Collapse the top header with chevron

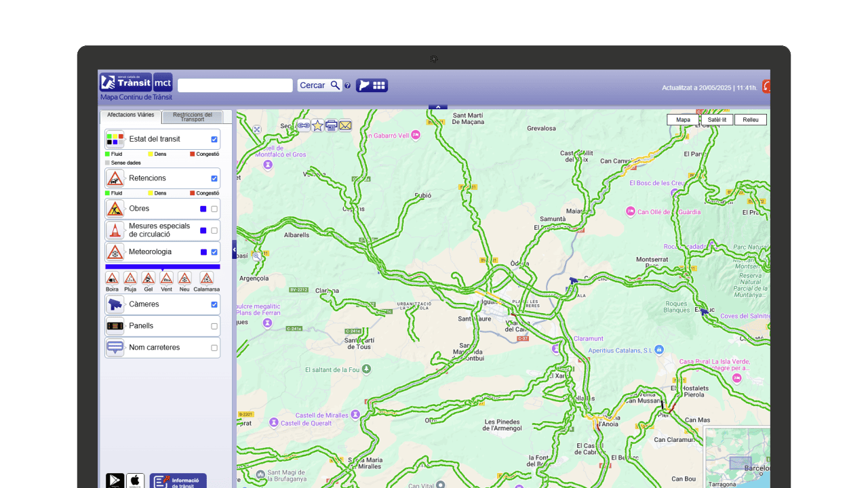[438, 106]
